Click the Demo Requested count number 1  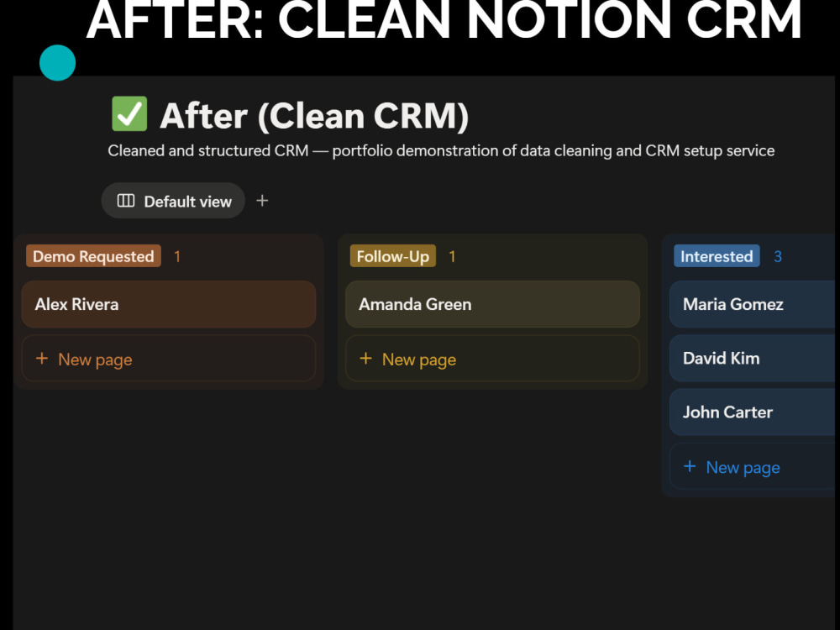(x=177, y=256)
